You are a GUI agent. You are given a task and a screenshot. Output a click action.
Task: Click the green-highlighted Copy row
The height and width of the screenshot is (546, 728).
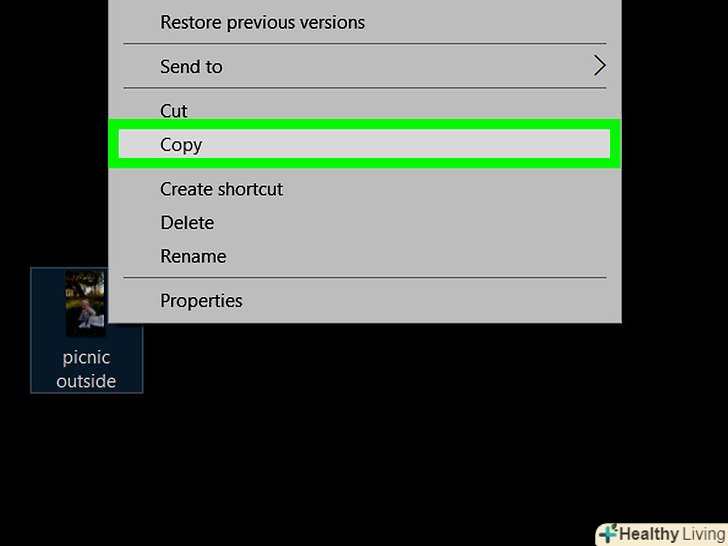pyautogui.click(x=364, y=143)
